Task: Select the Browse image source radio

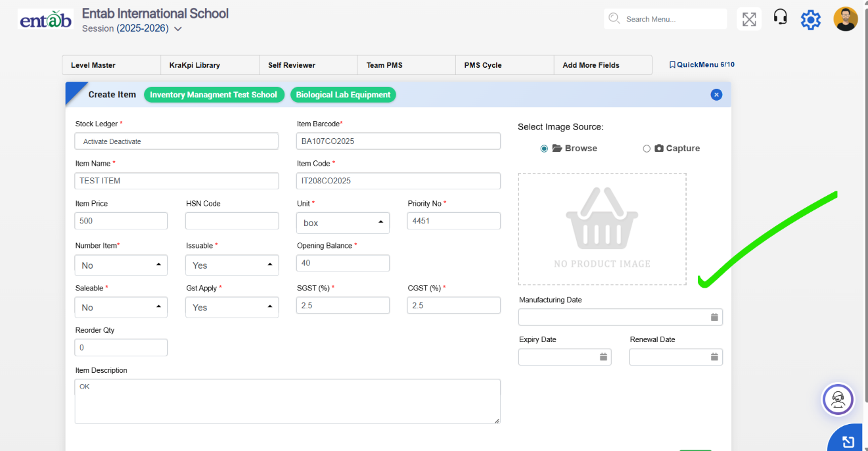Action: tap(544, 149)
